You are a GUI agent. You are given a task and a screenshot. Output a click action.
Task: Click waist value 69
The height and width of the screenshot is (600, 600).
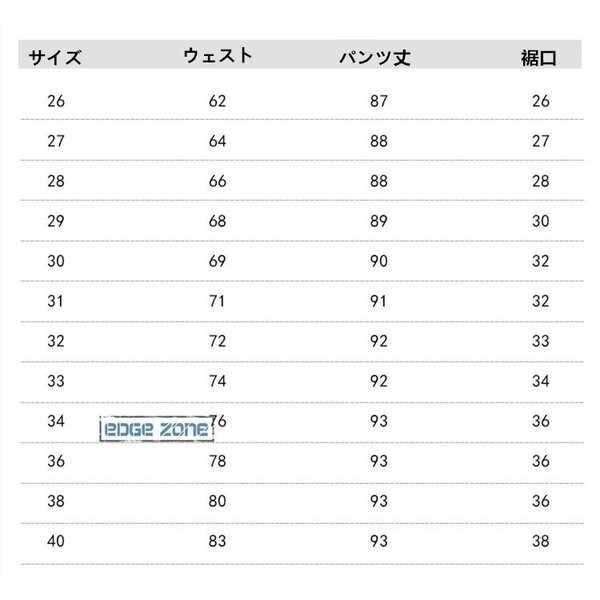click(217, 261)
